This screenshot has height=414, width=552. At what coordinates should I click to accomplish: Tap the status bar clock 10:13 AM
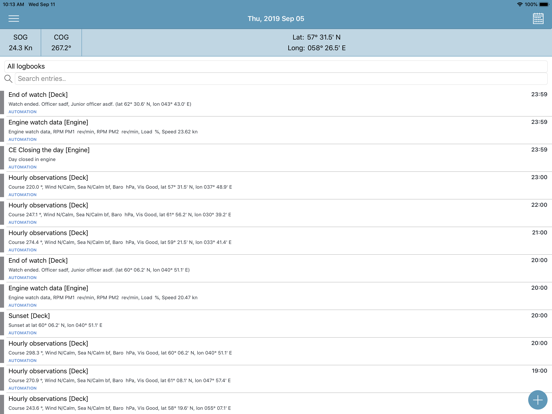click(13, 4)
